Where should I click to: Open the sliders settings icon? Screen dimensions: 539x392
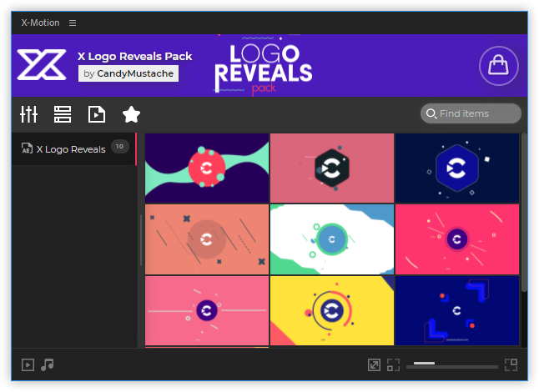[28, 114]
